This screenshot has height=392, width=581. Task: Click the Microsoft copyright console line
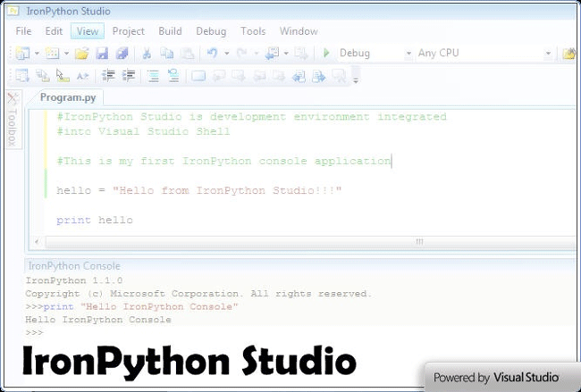pos(198,294)
